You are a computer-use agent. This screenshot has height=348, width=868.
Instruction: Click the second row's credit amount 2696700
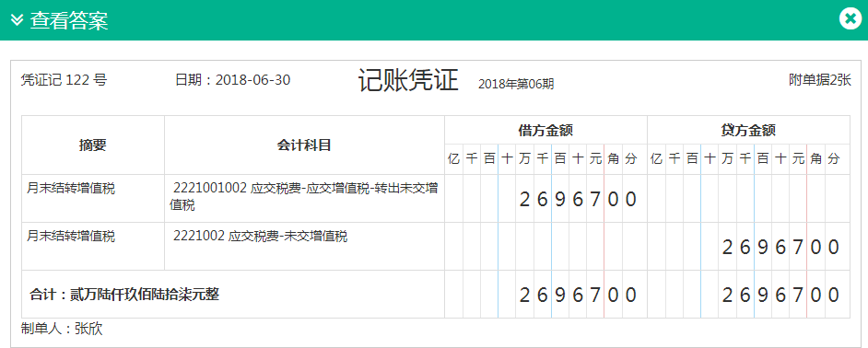point(781,248)
